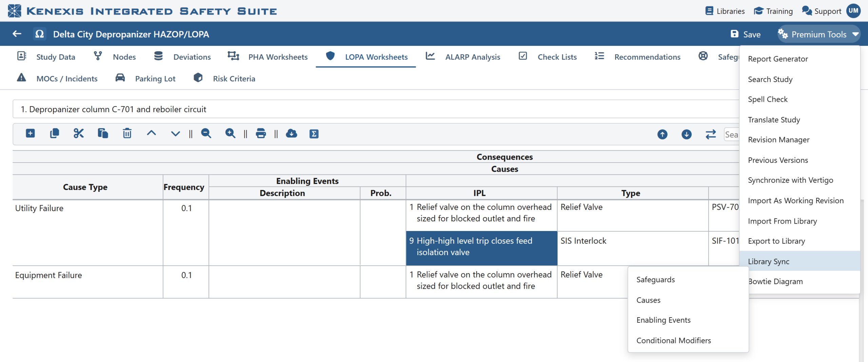Copy selection with the copy icon
868x362 pixels.
pos(55,133)
